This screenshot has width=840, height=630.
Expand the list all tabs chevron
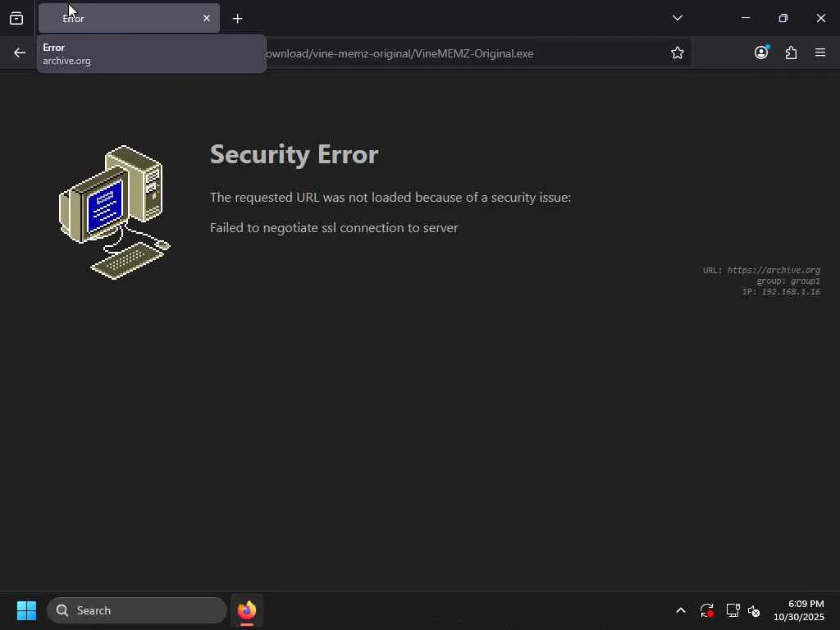tap(677, 18)
